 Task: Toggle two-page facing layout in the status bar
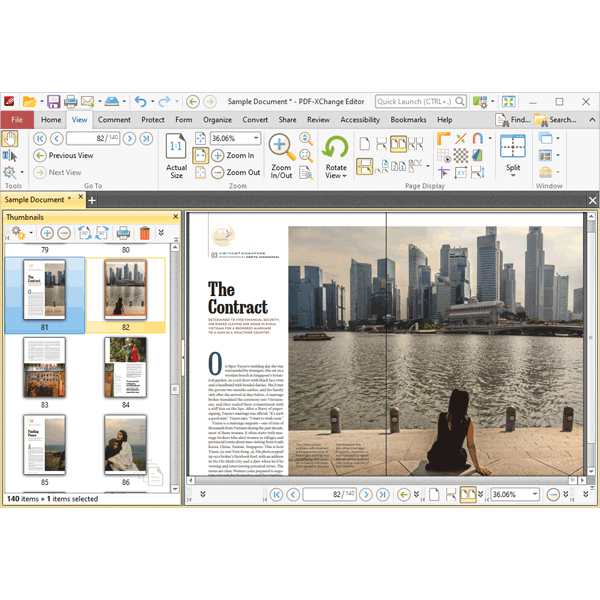tap(467, 494)
